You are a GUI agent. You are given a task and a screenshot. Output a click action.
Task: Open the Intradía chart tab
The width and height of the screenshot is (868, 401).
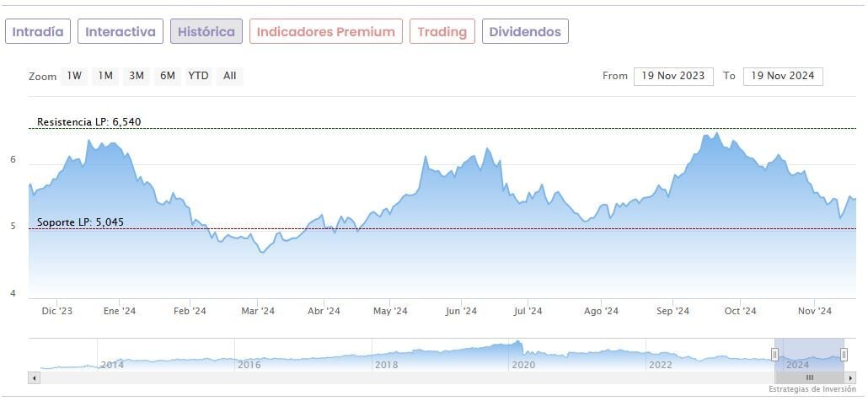click(x=38, y=32)
